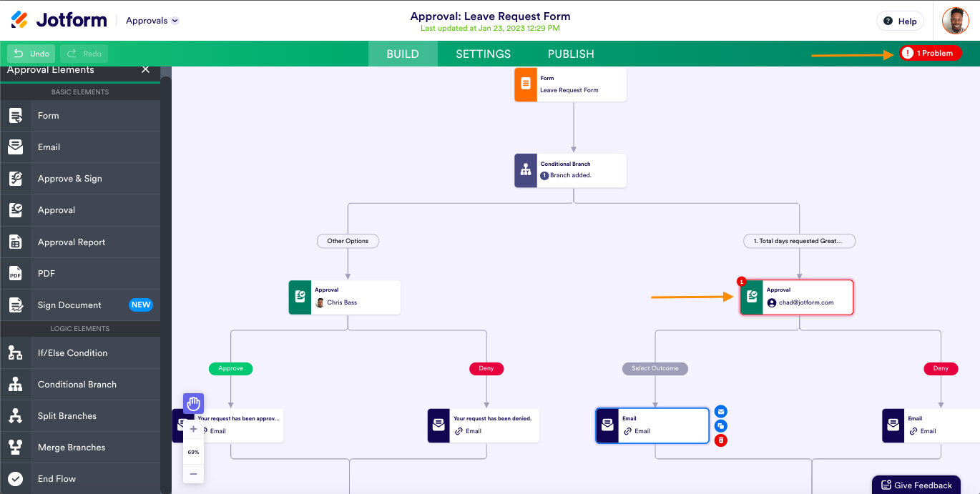Open the user avatar menu
The image size is (980, 494).
coord(956,21)
